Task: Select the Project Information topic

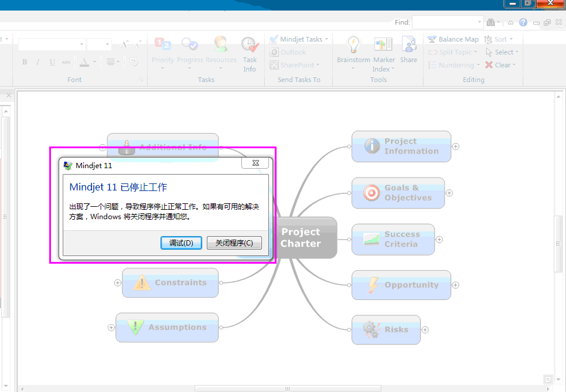Action: click(x=401, y=146)
